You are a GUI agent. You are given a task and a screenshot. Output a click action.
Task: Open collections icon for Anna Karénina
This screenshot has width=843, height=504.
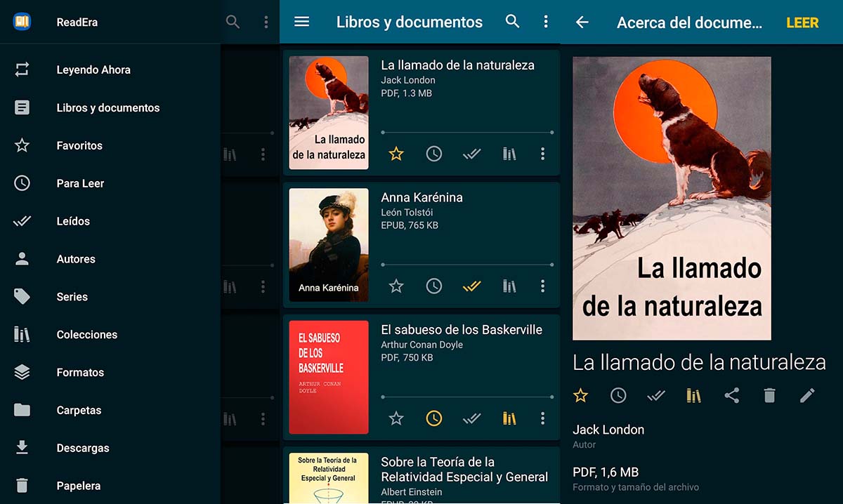[x=509, y=286]
